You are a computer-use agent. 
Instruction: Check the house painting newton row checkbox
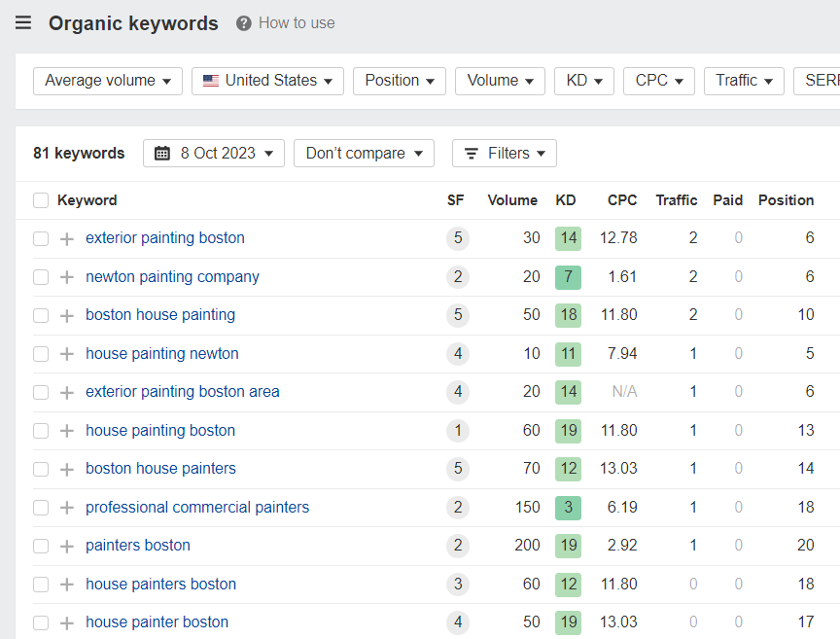(x=41, y=354)
